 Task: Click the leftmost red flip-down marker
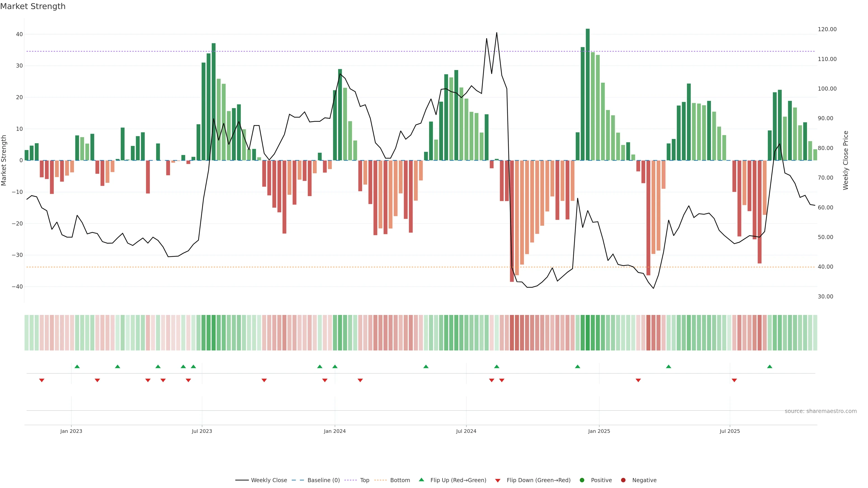tap(42, 380)
